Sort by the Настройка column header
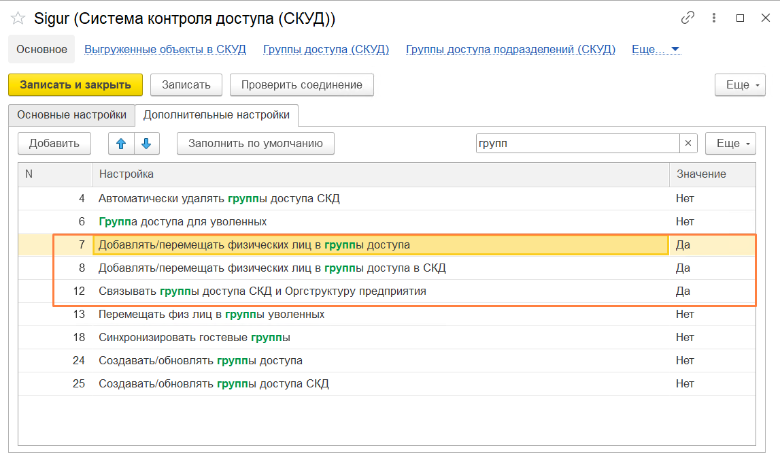The height and width of the screenshot is (463, 780). (x=380, y=174)
